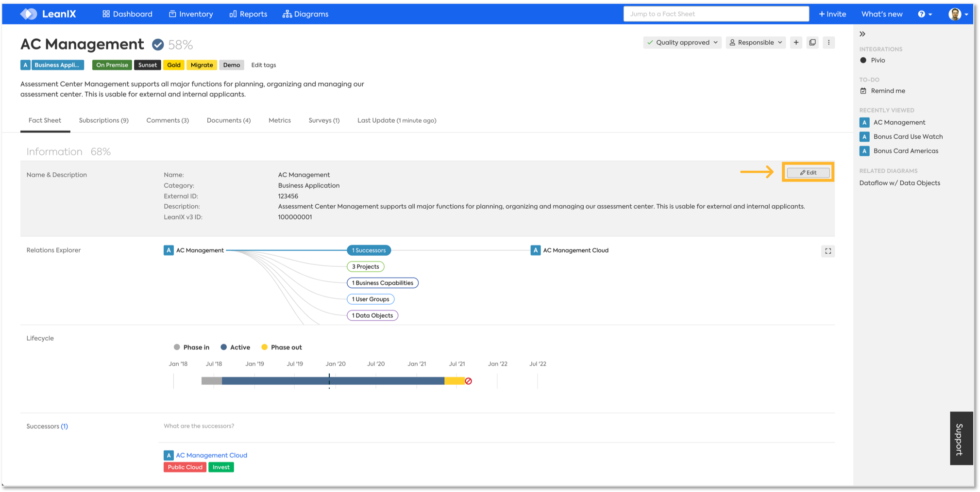This screenshot has width=980, height=492.
Task: Click the Remind me to-do item
Action: point(882,91)
